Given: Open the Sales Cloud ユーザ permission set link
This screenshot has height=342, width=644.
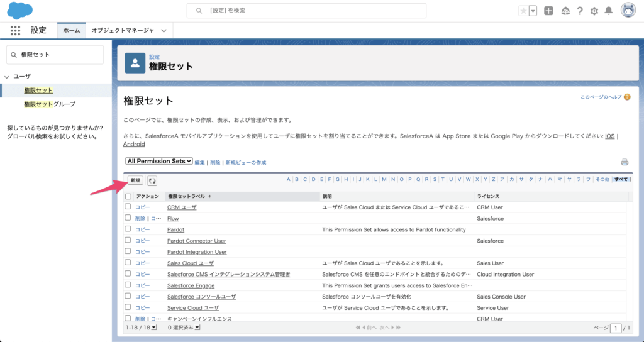Looking at the screenshot, I should click(x=191, y=263).
